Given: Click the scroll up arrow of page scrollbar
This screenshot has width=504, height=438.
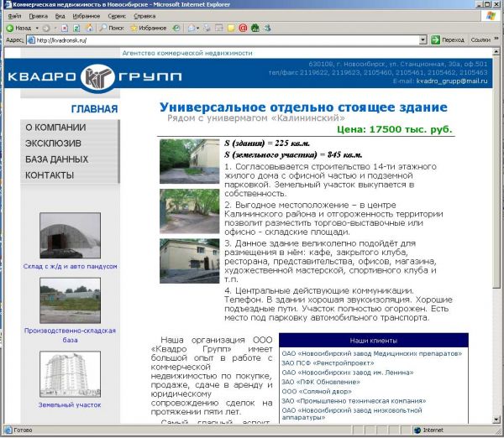Looking at the screenshot, I should point(496,51).
